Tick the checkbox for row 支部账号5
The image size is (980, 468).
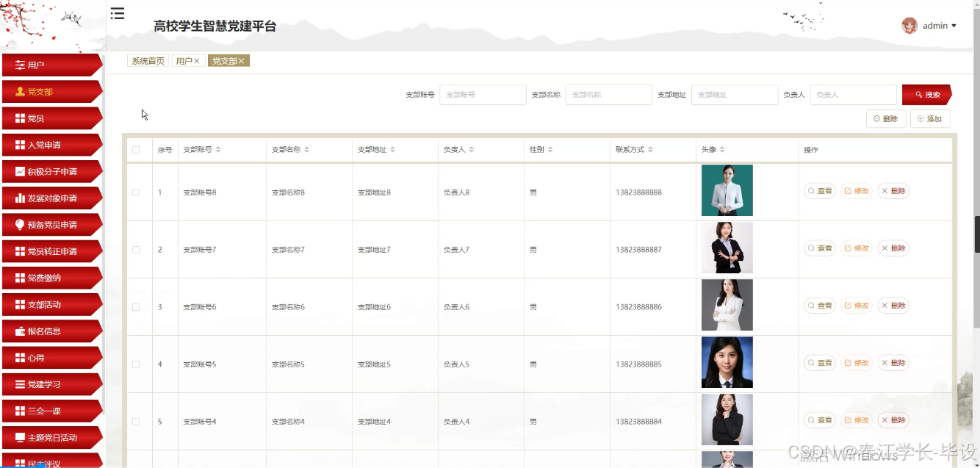pyautogui.click(x=136, y=364)
